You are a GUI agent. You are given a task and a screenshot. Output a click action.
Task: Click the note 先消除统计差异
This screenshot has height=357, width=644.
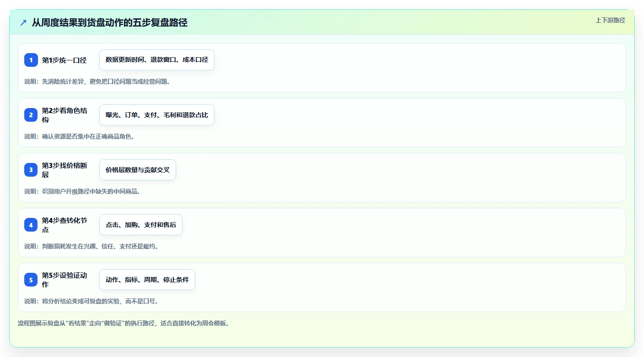63,81
